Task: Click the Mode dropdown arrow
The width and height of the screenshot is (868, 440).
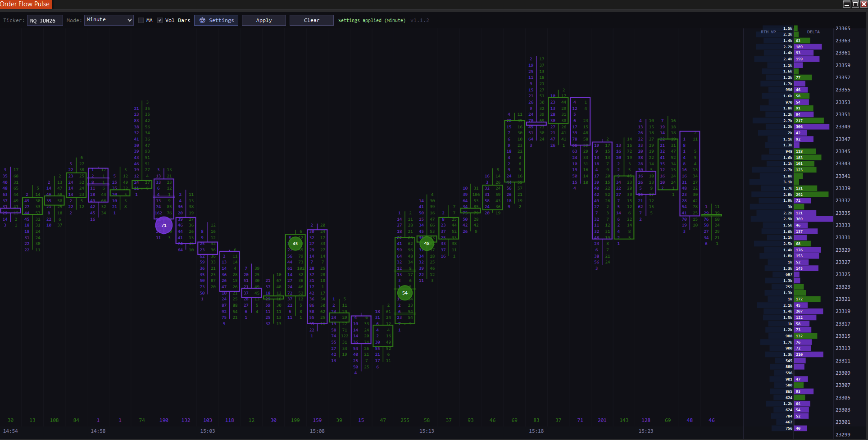Action: (x=129, y=20)
